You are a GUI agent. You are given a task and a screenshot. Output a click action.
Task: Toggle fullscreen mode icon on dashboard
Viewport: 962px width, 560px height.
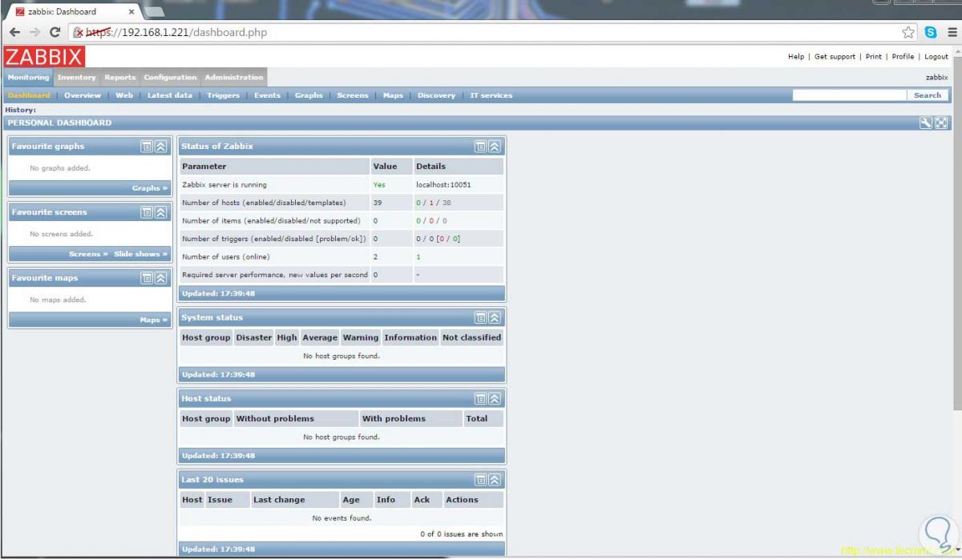pos(941,123)
